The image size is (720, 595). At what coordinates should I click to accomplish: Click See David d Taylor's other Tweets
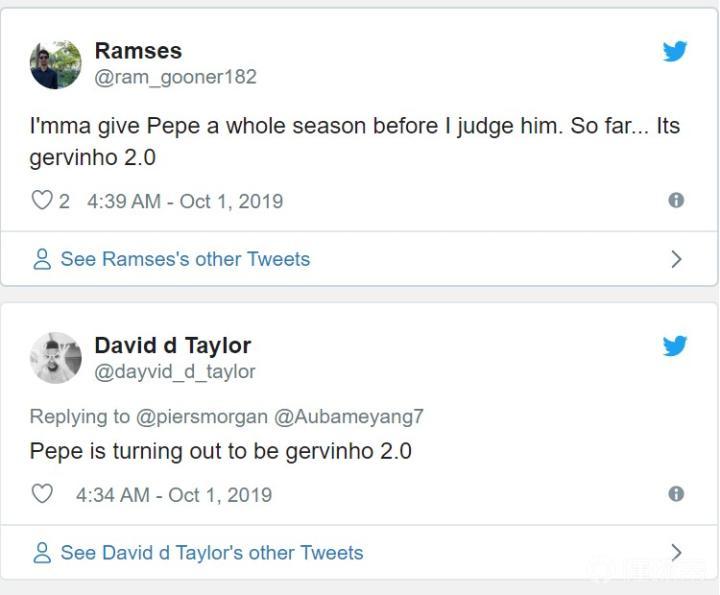click(x=211, y=553)
